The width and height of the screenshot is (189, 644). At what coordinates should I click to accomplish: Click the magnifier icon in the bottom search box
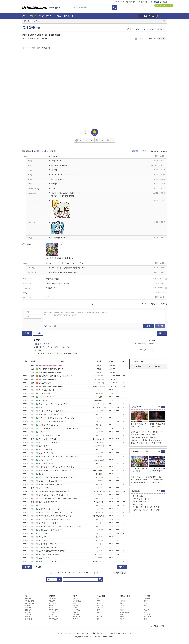click(100, 579)
